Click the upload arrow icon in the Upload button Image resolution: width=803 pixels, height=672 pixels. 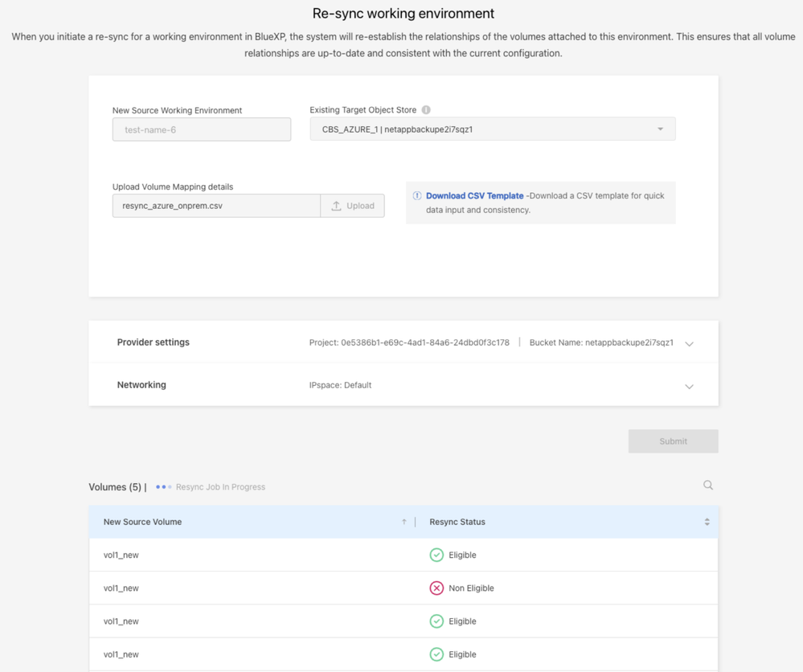(x=337, y=206)
